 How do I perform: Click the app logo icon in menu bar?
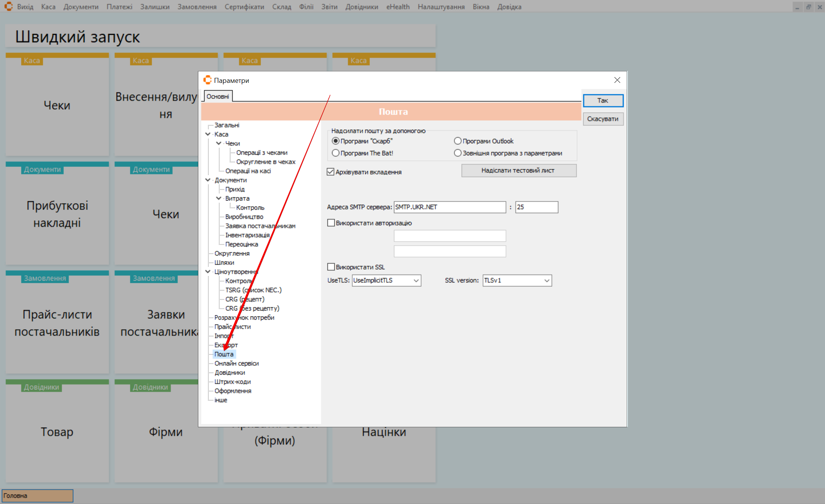coord(8,6)
